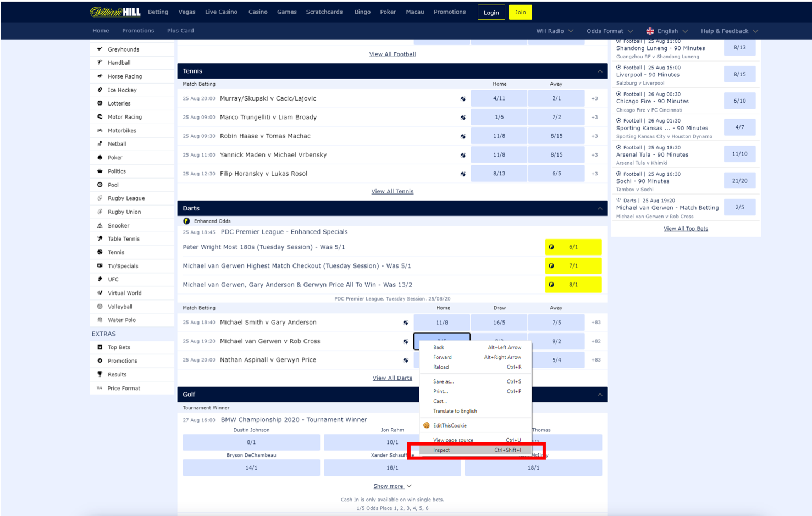Click the EditThisCookie icon in context menu
Screen dimensions: 812x516
pyautogui.click(x=427, y=425)
